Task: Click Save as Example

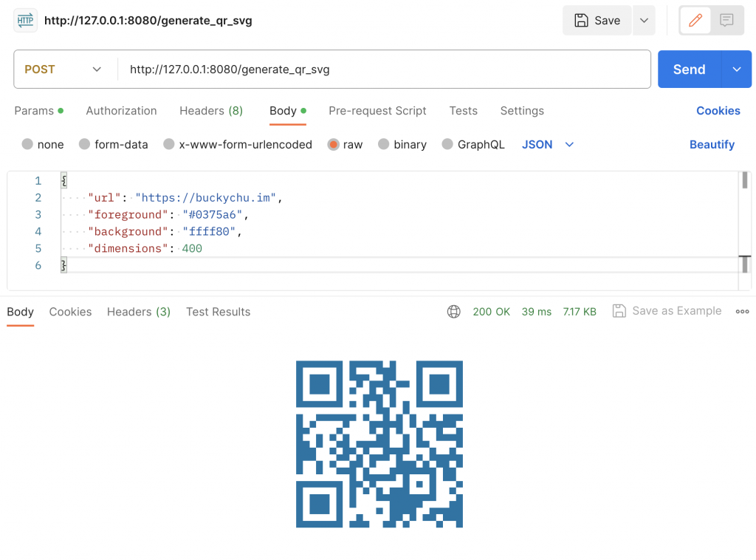Action: [677, 311]
